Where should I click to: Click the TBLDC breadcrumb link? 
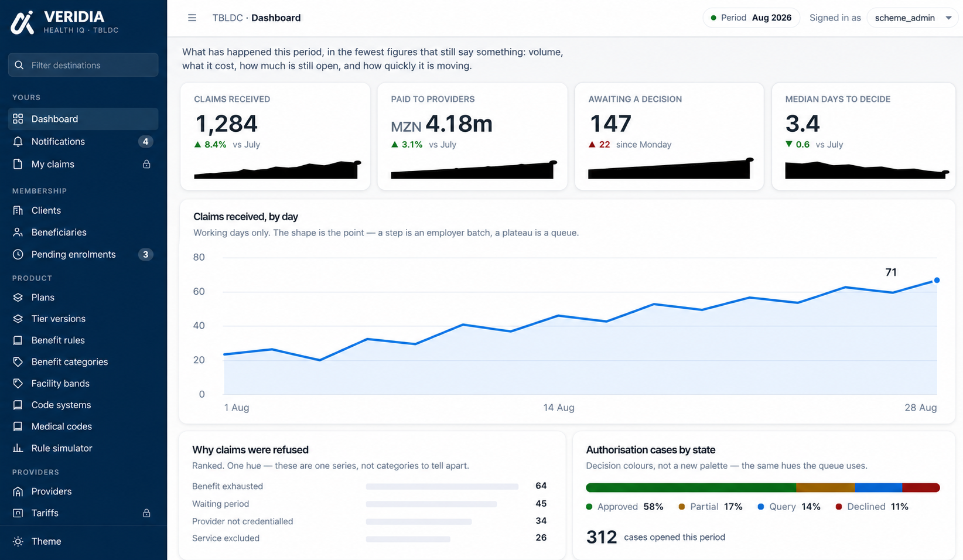pyautogui.click(x=227, y=18)
